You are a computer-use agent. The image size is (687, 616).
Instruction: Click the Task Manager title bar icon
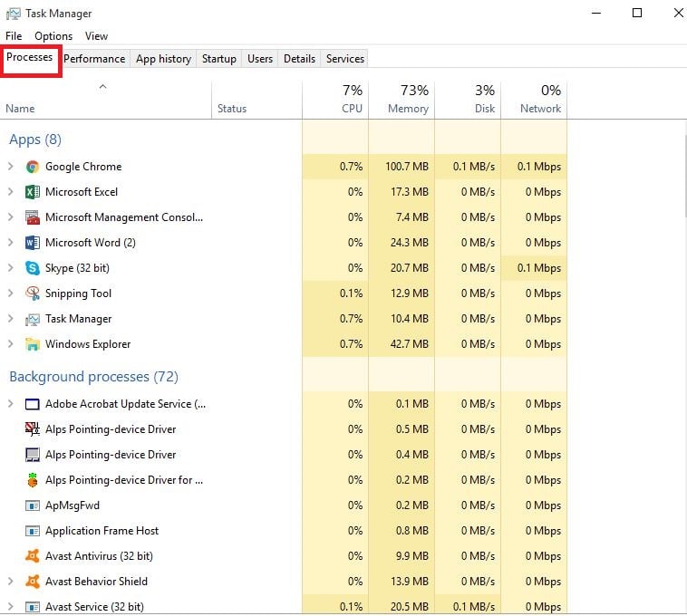pyautogui.click(x=14, y=14)
